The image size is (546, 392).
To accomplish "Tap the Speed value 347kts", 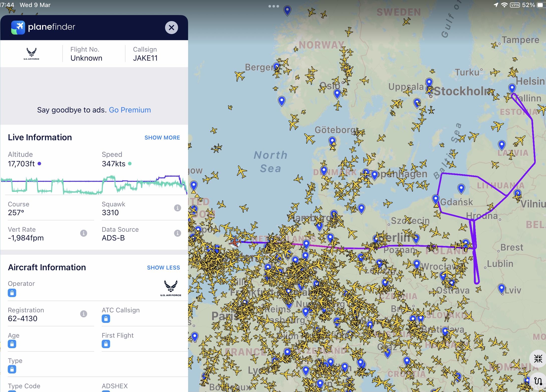I will (113, 164).
